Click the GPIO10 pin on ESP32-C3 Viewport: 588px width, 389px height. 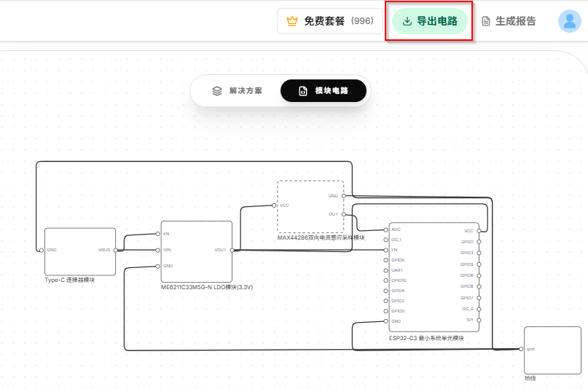pos(386,280)
